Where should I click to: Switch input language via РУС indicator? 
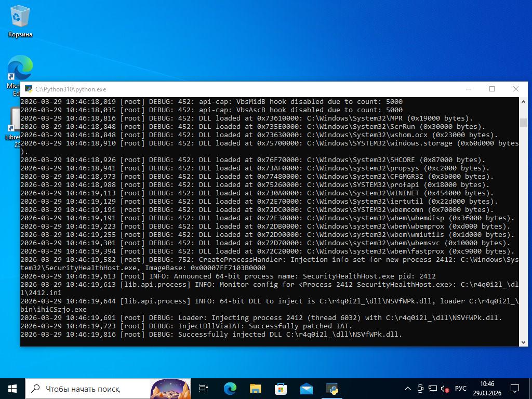tap(460, 388)
